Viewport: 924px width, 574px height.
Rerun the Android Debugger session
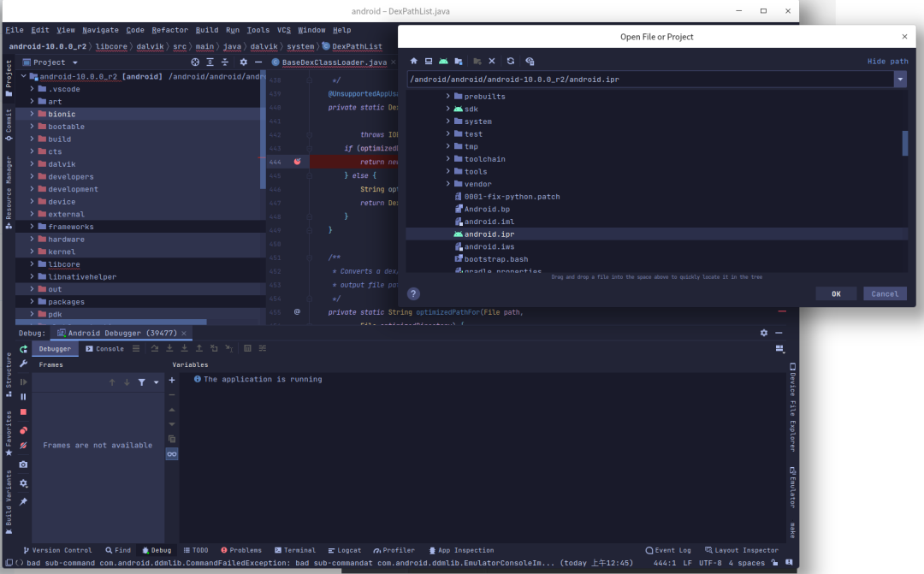point(24,349)
